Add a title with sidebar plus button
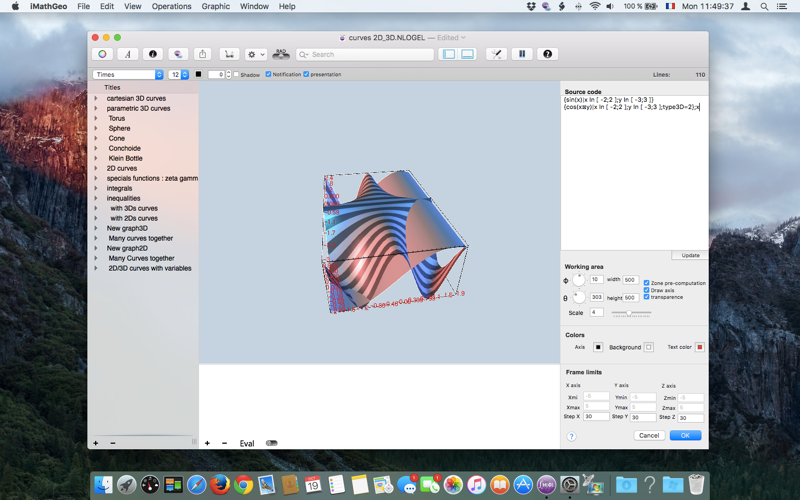800x500 pixels. [95, 443]
